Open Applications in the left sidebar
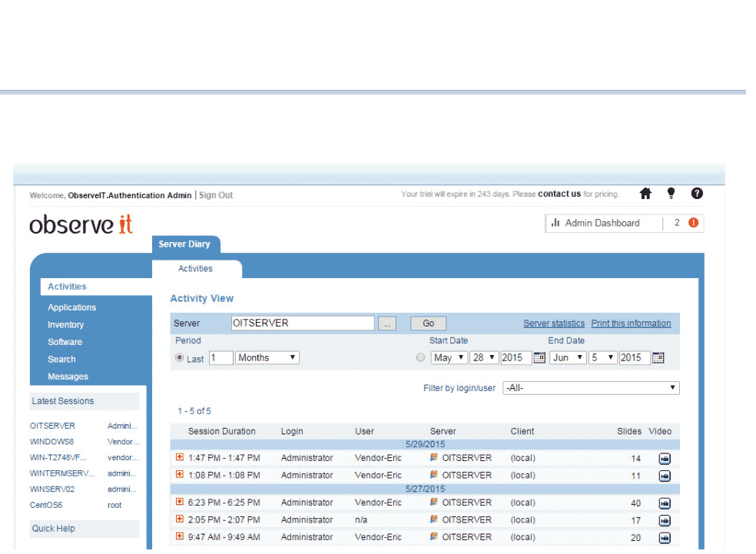This screenshot has height=554, width=756. pyautogui.click(x=72, y=307)
